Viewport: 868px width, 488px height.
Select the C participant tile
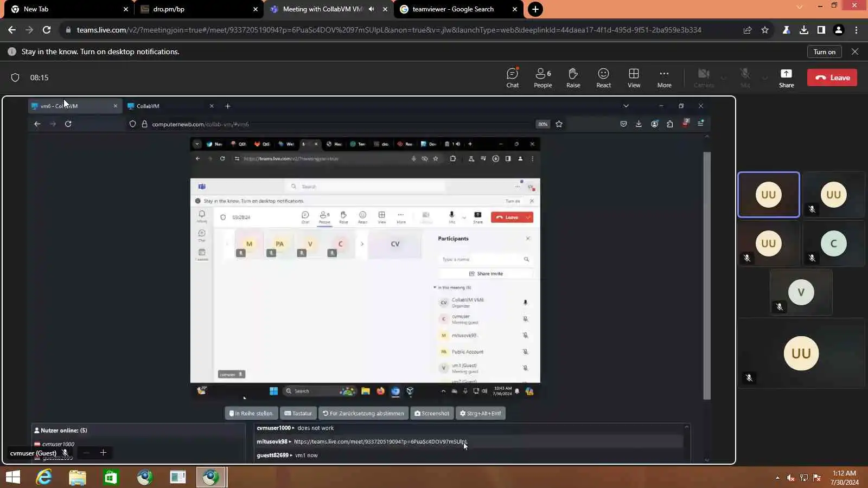(x=834, y=243)
